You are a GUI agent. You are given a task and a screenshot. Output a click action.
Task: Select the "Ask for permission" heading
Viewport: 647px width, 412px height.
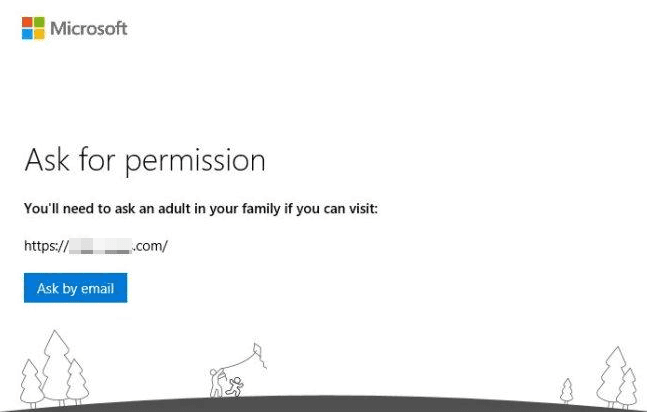tap(144, 160)
